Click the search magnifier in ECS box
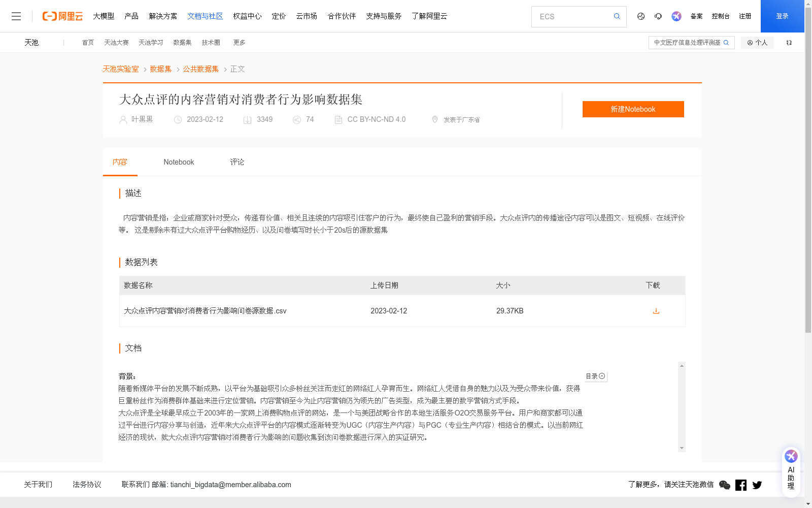 click(617, 16)
